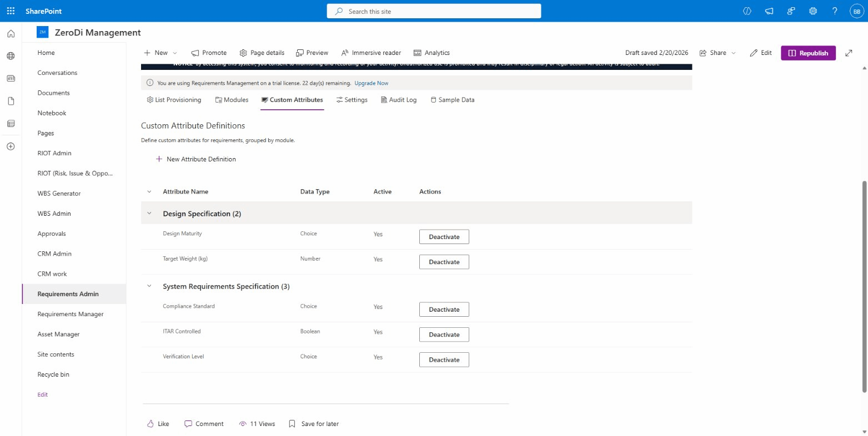Screen dimensions: 868x436
Task: Open the SharePoint app launcher waffle icon
Action: (10, 11)
